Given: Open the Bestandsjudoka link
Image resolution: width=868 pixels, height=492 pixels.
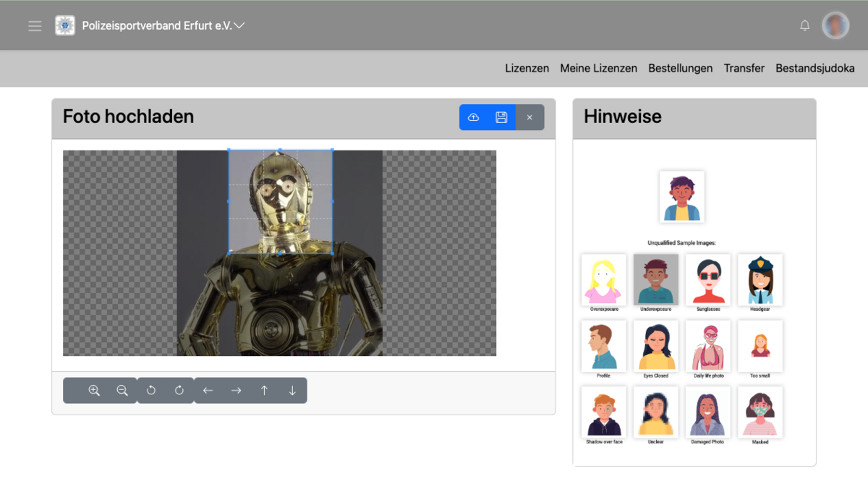Looking at the screenshot, I should point(814,68).
